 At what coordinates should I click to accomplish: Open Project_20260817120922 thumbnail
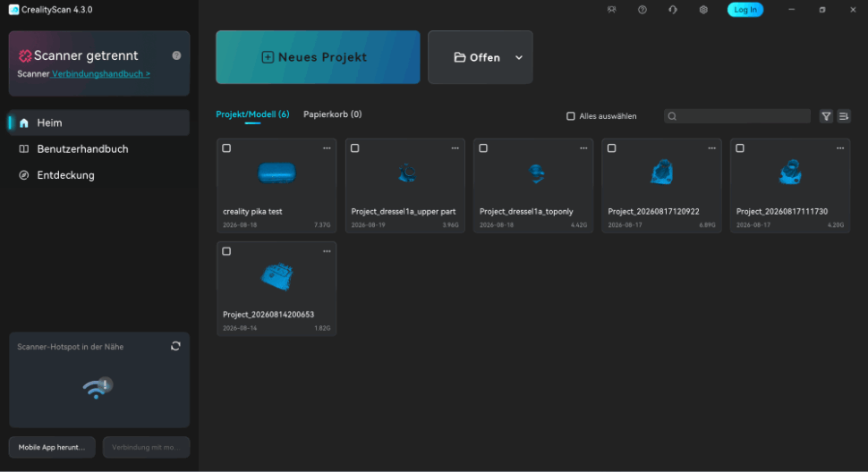[x=661, y=172]
